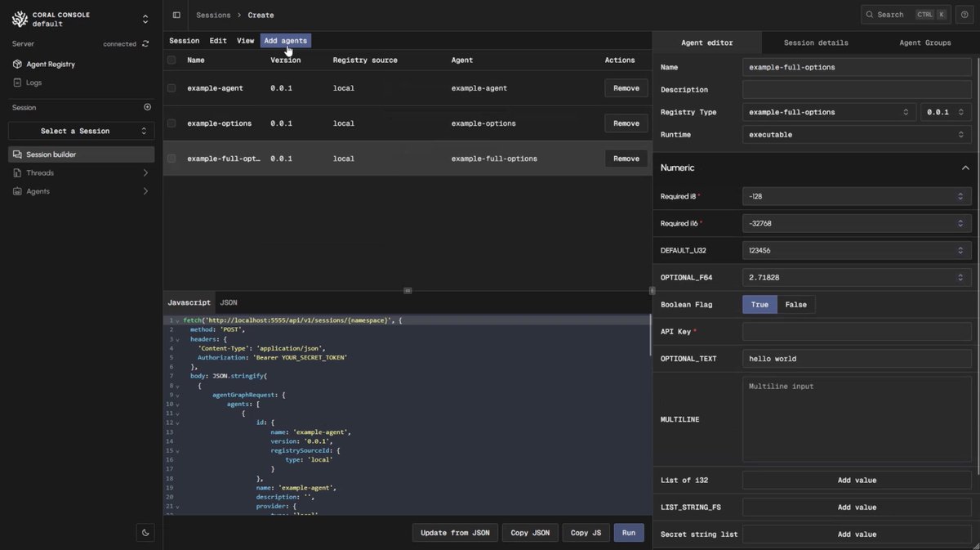Click the vertical panel resize handle
The height and width of the screenshot is (550, 980).
pyautogui.click(x=652, y=290)
